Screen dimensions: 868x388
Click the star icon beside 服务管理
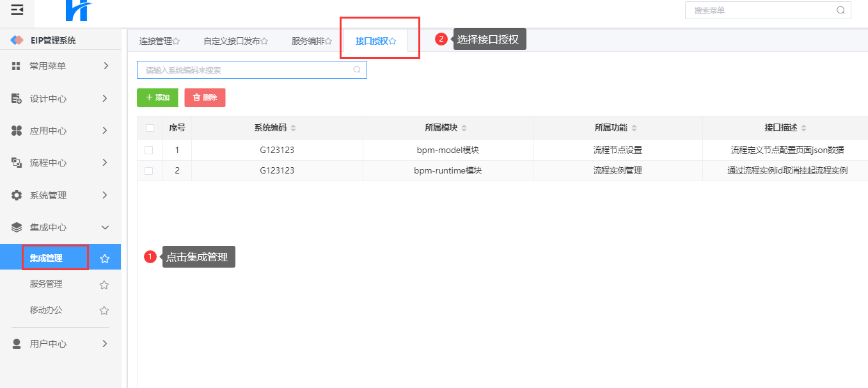104,285
